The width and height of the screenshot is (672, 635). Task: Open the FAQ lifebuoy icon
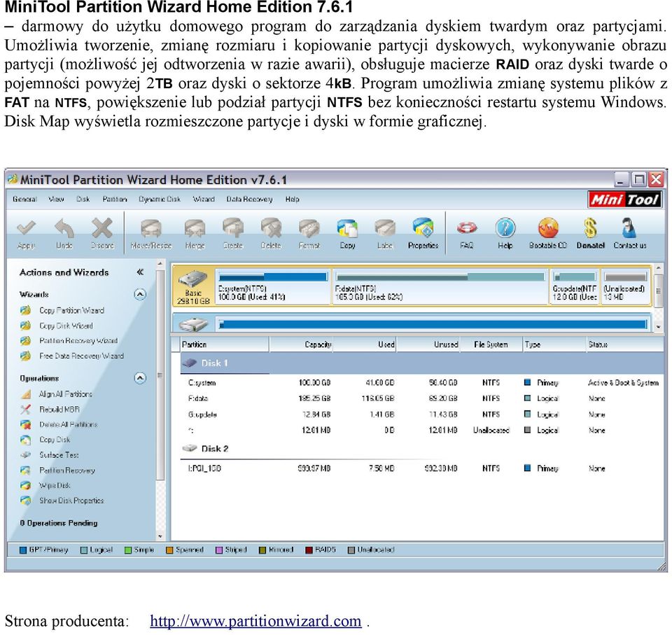(467, 228)
